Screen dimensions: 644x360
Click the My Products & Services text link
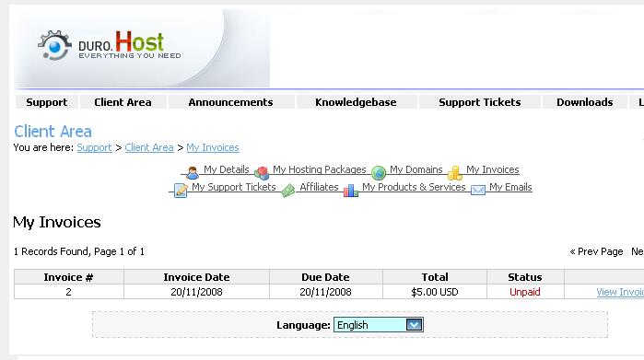tap(414, 187)
